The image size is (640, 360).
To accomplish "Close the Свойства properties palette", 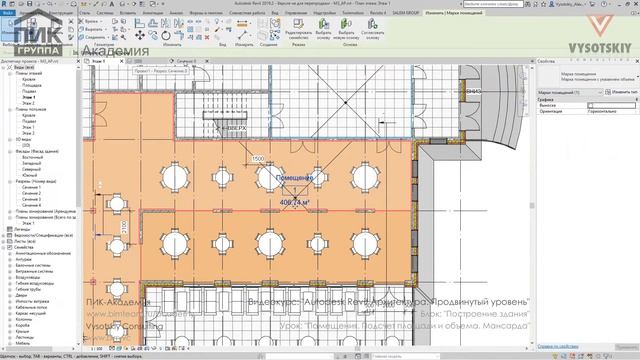I will coord(637,61).
